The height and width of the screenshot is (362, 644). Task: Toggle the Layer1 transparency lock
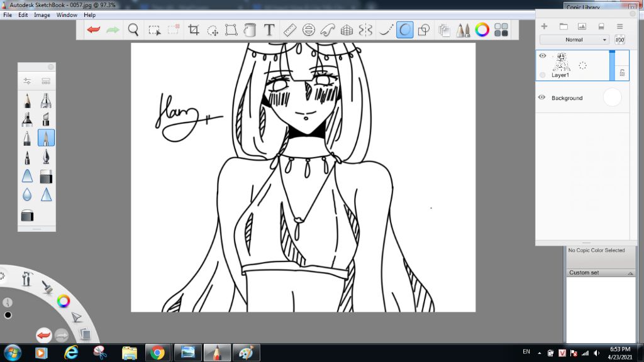point(622,73)
